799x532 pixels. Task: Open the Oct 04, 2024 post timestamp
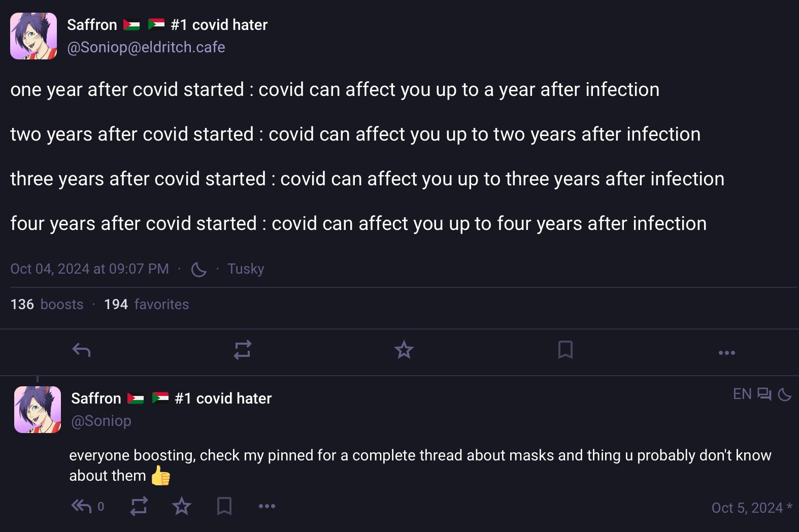tap(89, 269)
